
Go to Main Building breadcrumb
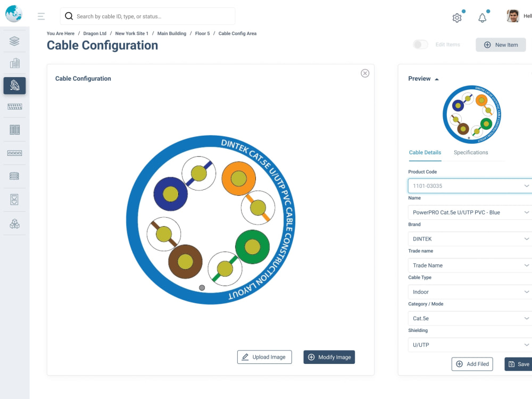click(172, 34)
